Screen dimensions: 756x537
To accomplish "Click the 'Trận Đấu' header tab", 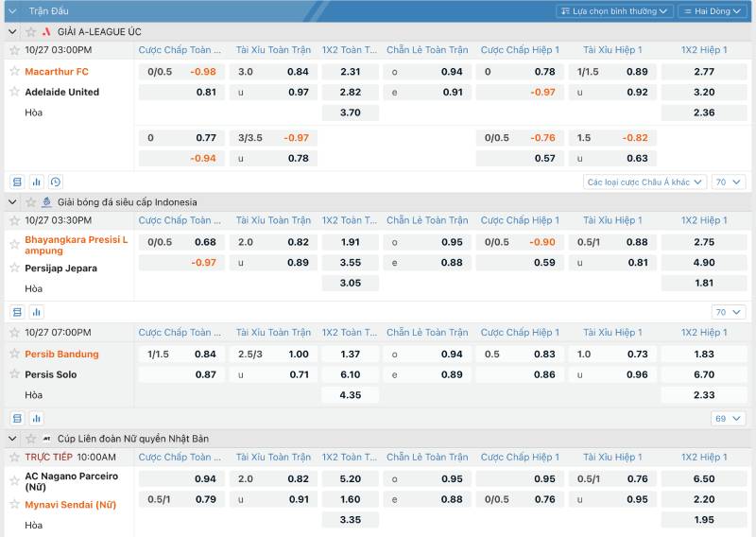I will [47, 11].
